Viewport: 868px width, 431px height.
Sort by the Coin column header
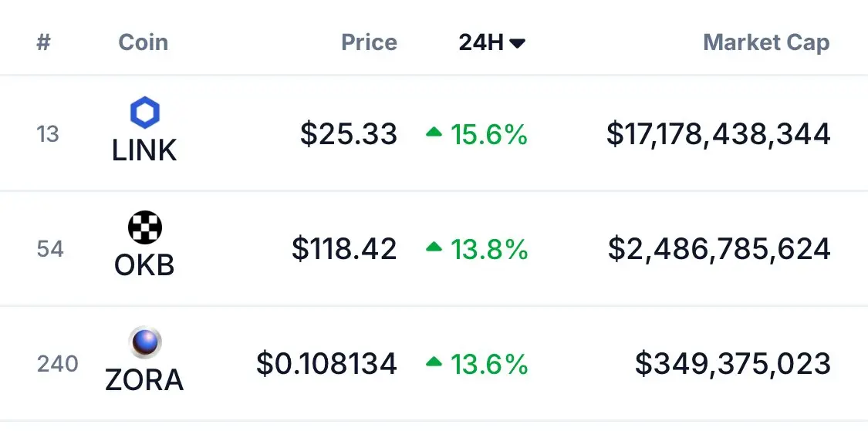pos(144,42)
